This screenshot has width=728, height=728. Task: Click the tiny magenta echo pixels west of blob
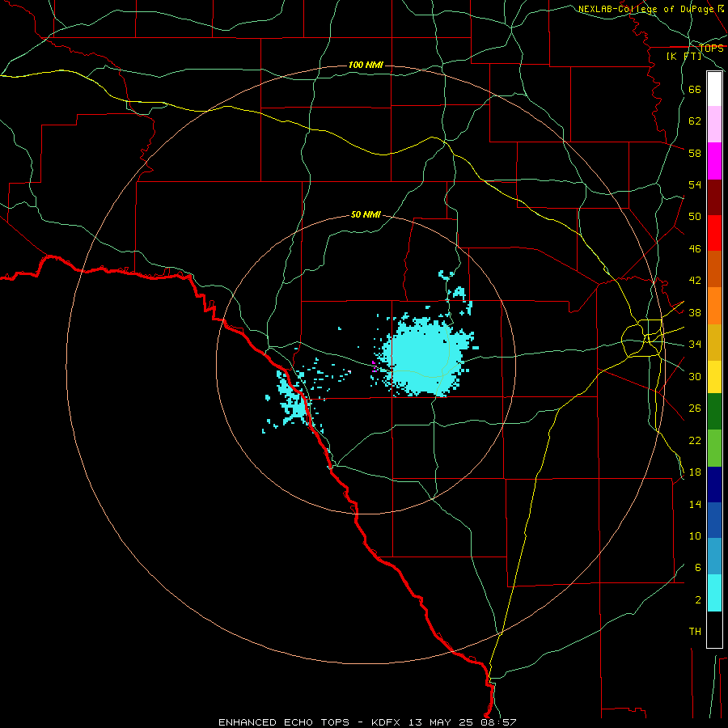pyautogui.click(x=375, y=366)
